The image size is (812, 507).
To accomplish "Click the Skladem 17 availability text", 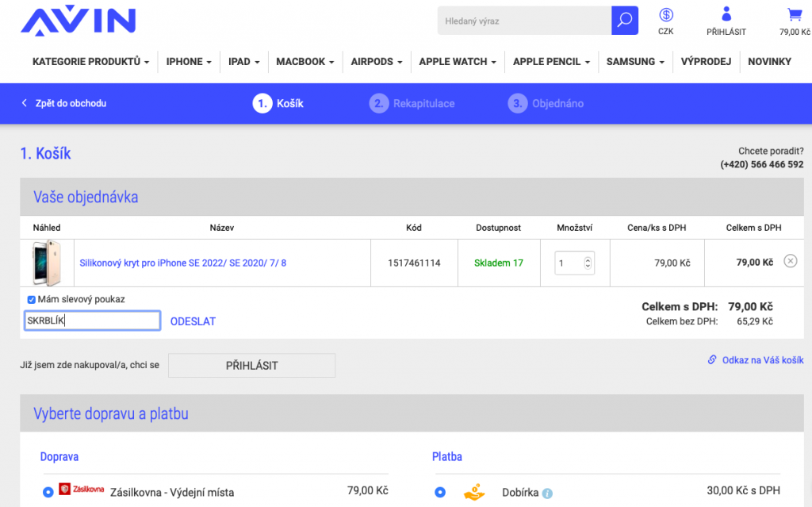I will 499,263.
